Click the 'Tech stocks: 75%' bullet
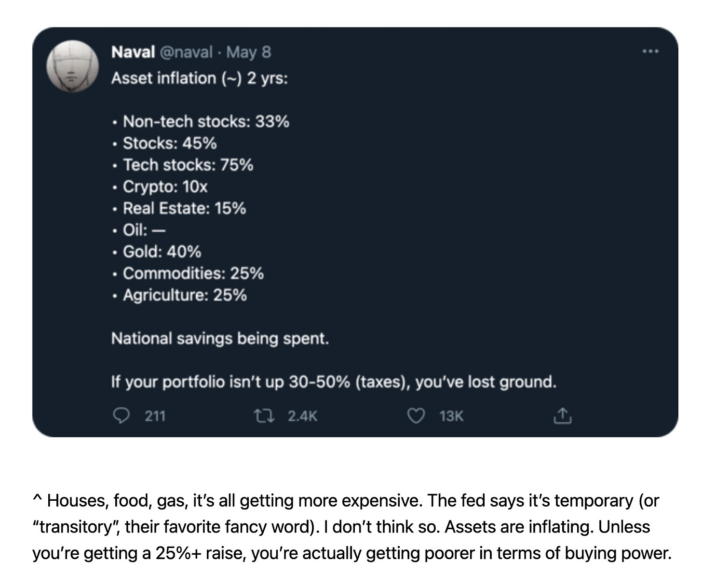This screenshot has width=702, height=588. [182, 165]
